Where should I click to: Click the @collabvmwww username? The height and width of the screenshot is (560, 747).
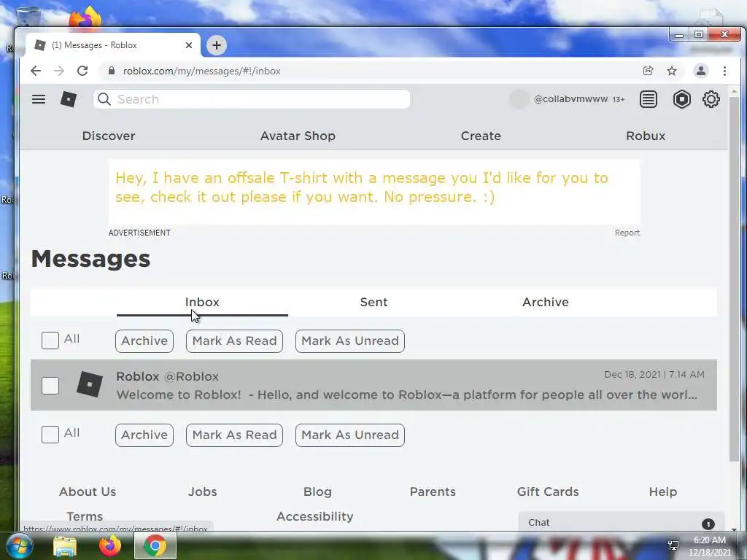(570, 99)
